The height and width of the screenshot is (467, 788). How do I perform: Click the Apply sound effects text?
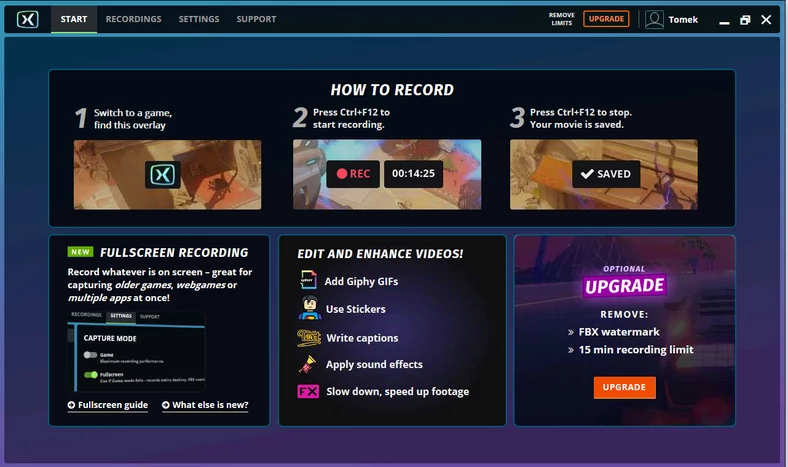point(374,364)
